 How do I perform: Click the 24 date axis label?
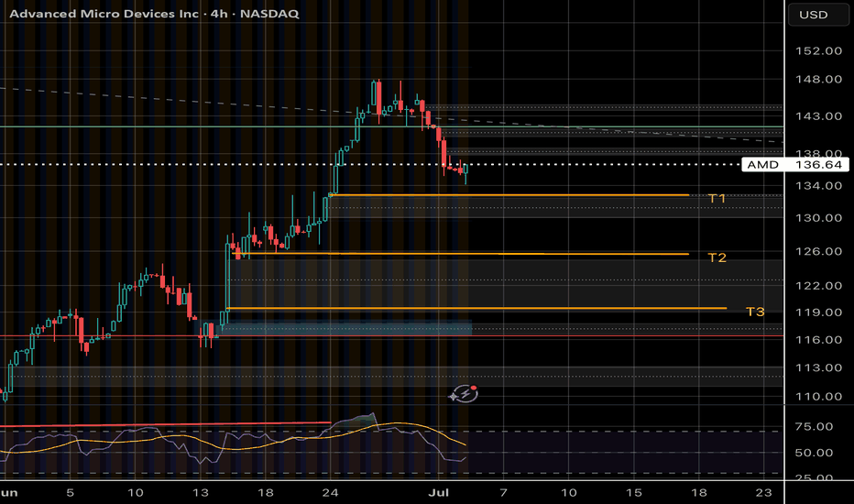[330, 493]
